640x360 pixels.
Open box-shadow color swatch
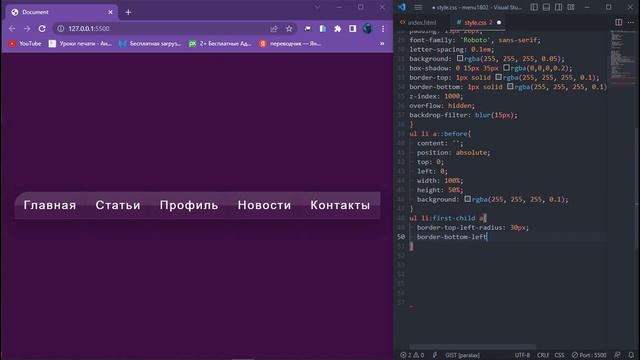pos(507,68)
